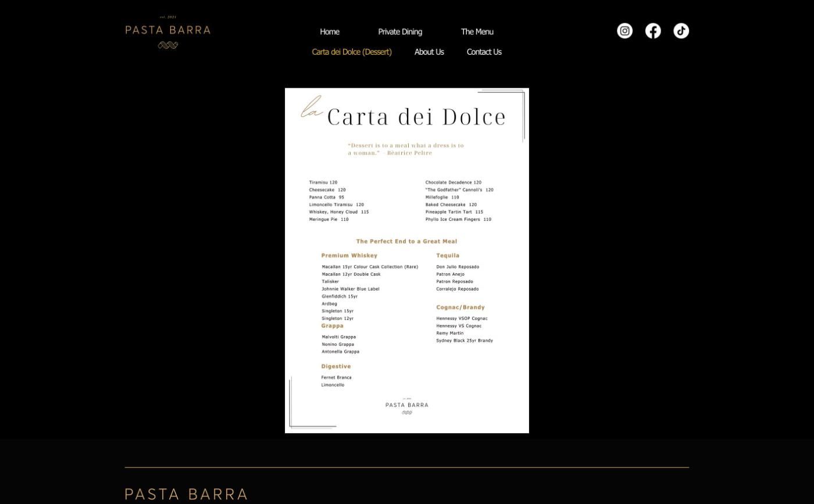The height and width of the screenshot is (504, 814).
Task: Click 'Sydney Black 25yr Brandy' entry
Action: (464, 341)
